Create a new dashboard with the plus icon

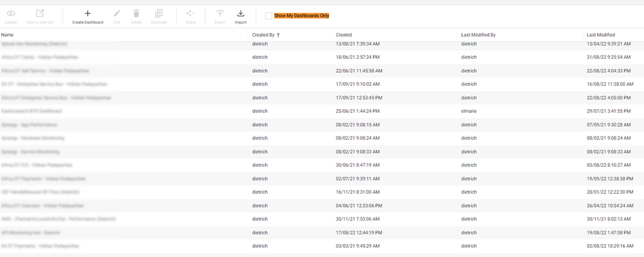88,14
